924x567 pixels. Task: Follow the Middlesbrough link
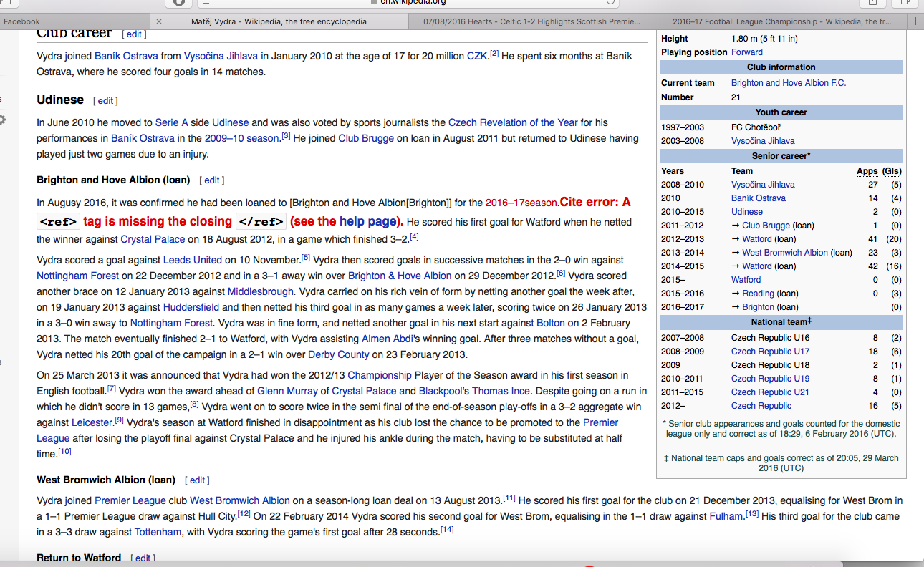261,292
